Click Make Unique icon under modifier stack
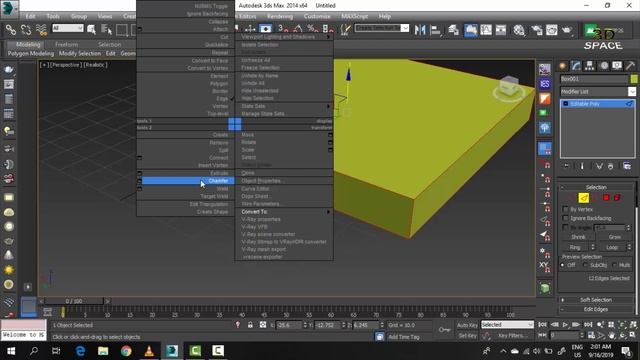640x360 pixels. tap(599, 166)
